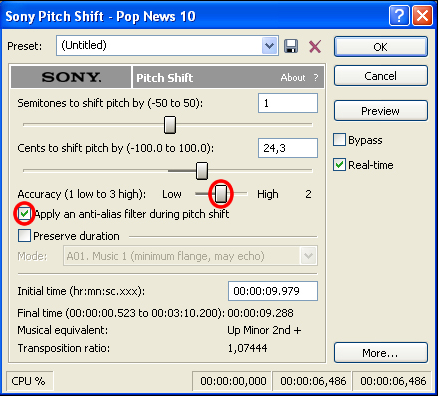The image size is (438, 396).
Task: Click the CPU % status box
Action: coord(29,381)
